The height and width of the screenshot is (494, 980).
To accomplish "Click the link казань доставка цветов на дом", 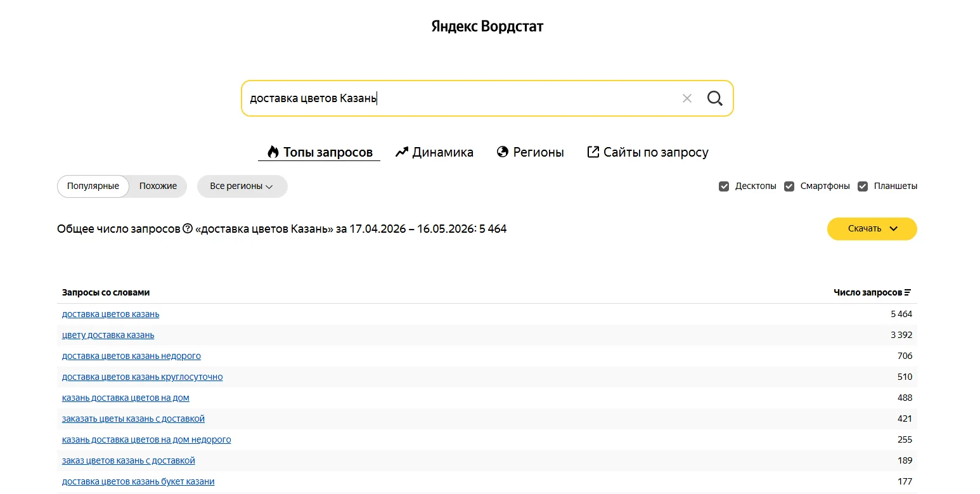I will (126, 398).
